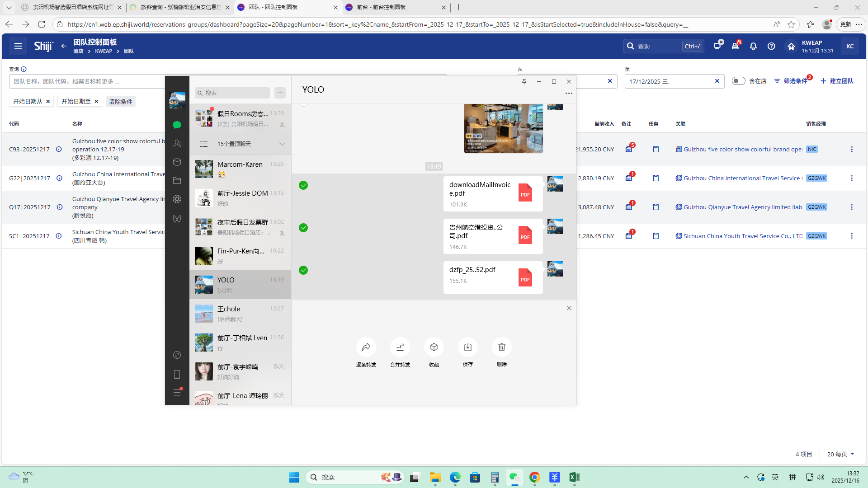Toggle the 含在店 in-house switch

tap(738, 81)
